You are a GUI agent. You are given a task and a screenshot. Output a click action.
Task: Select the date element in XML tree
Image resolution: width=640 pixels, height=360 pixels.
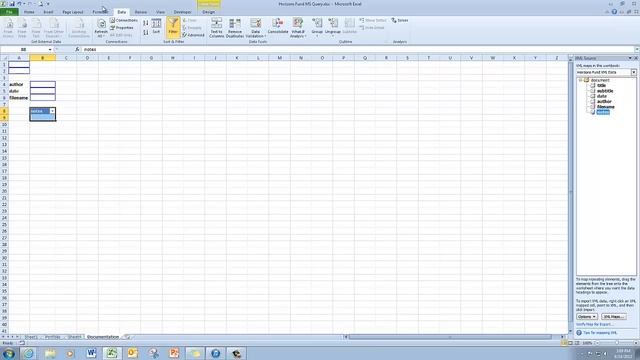[602, 96]
